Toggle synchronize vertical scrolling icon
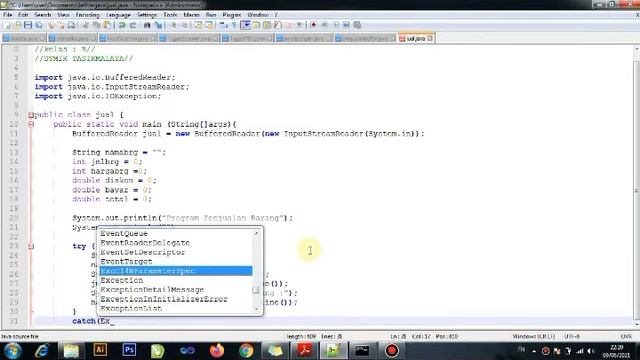 198,25
